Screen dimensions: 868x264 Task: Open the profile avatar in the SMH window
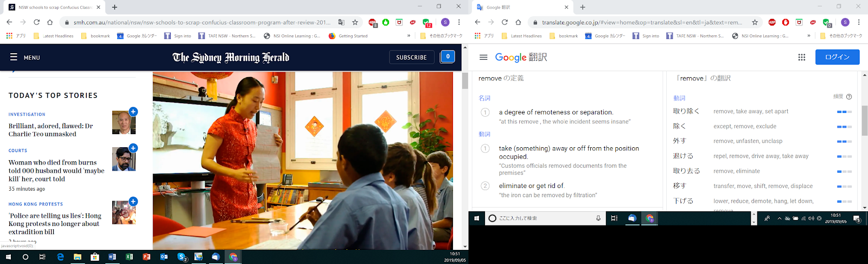coord(445,22)
